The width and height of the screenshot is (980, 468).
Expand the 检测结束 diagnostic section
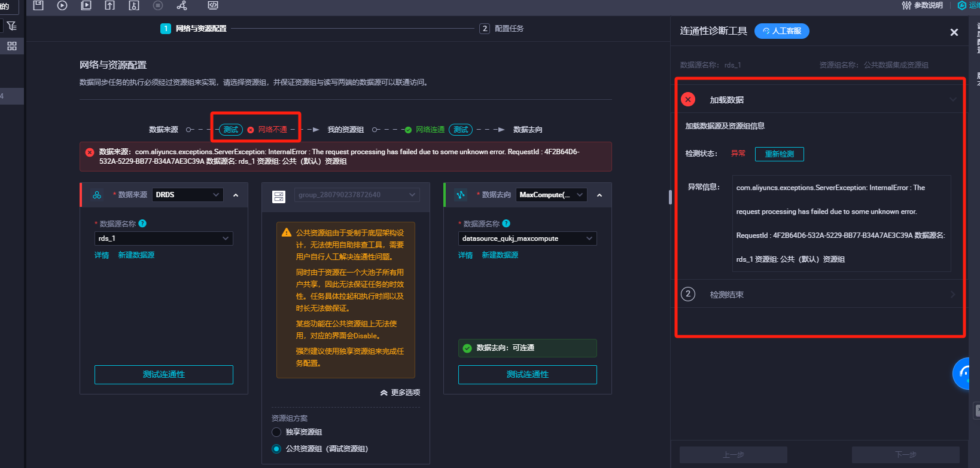click(953, 294)
